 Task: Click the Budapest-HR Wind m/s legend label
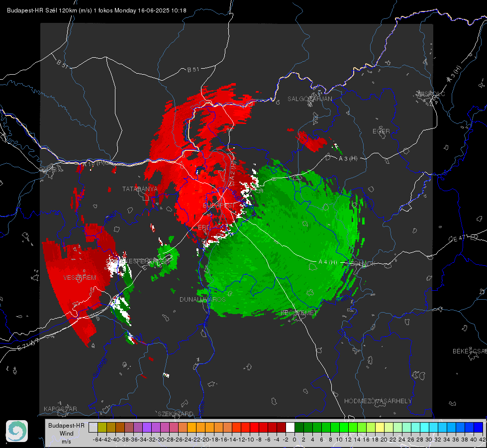pos(66,433)
